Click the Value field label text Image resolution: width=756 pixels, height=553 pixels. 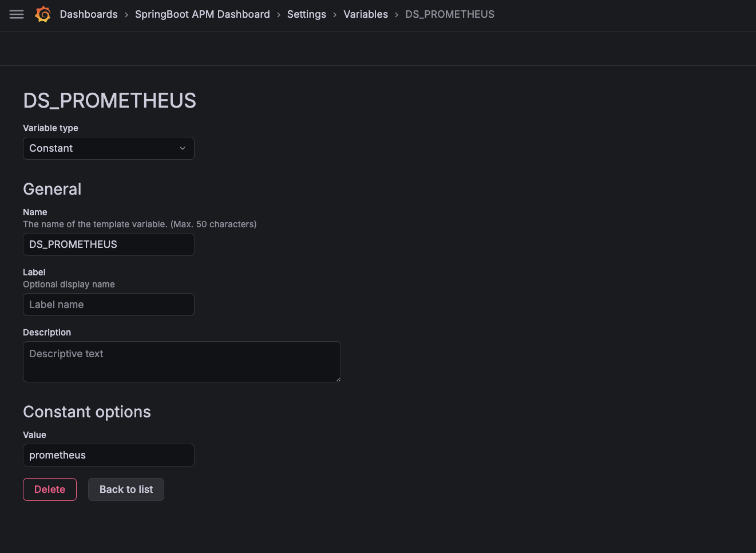click(34, 434)
